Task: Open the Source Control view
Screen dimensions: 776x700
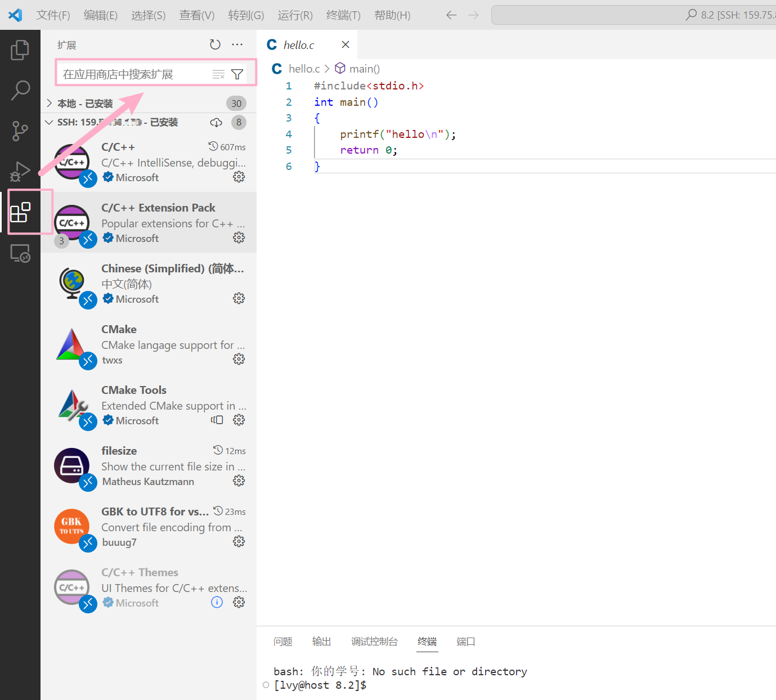Action: pos(20,131)
